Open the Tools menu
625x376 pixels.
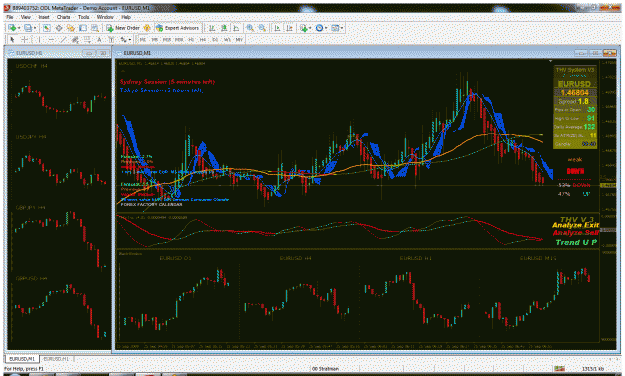click(83, 17)
